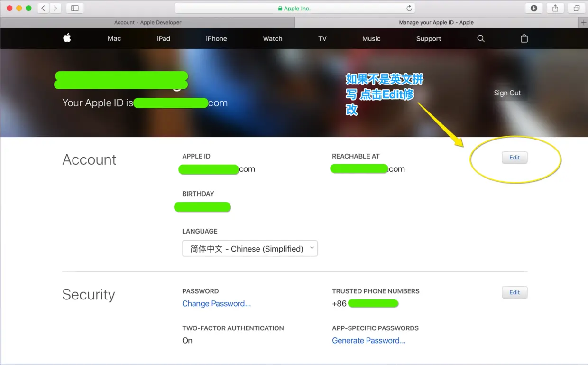Show Safari downloads
Screen dimensions: 588x365
pyautogui.click(x=534, y=8)
